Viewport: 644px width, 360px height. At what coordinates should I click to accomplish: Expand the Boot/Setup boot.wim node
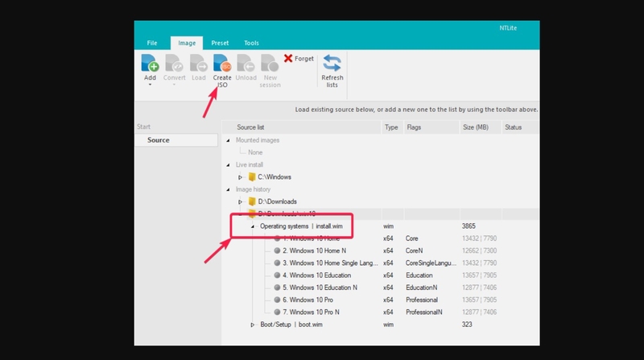tap(253, 325)
